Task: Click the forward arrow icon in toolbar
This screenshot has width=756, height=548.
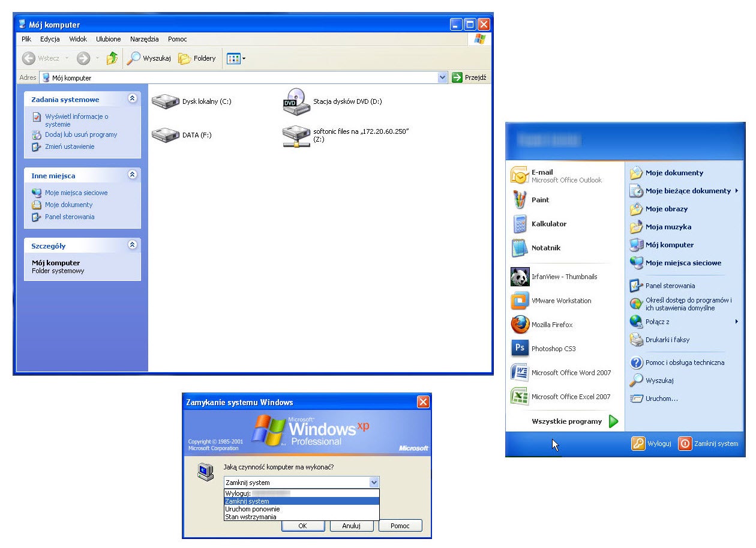Action: coord(83,58)
